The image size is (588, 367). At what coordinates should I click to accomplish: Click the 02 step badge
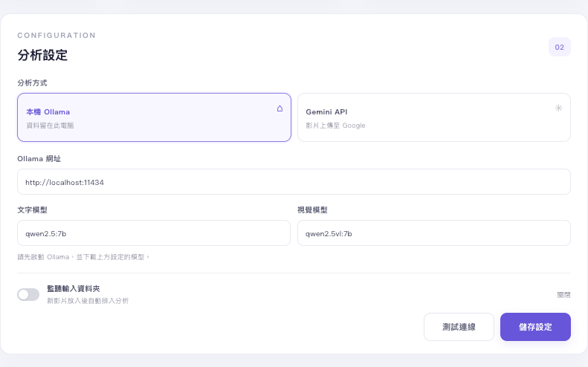click(560, 48)
